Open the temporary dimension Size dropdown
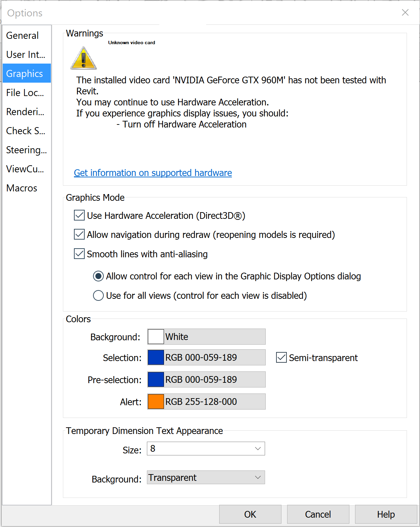 tap(257, 448)
